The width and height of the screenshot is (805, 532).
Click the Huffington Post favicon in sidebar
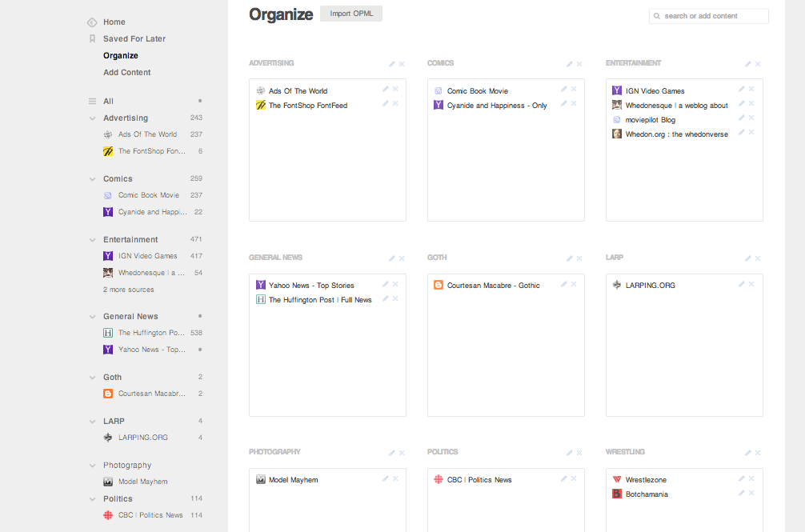pyautogui.click(x=108, y=333)
